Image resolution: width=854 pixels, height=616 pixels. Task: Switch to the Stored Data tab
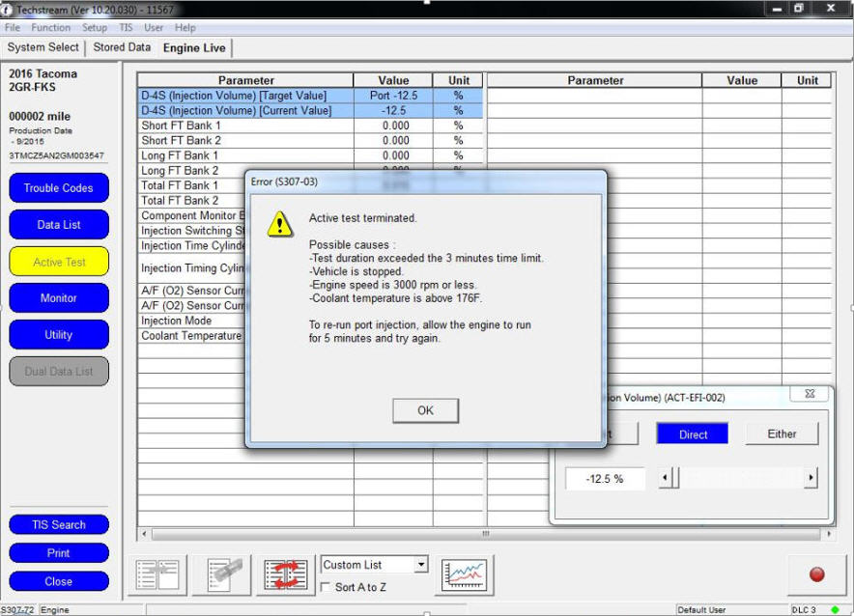pos(122,47)
